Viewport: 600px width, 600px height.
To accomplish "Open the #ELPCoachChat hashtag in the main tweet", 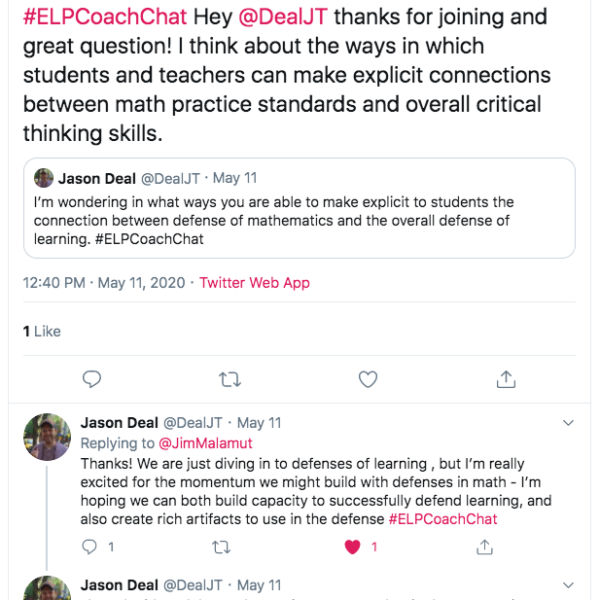I will (105, 17).
